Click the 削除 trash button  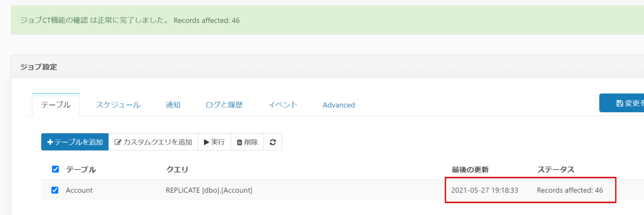[x=247, y=142]
